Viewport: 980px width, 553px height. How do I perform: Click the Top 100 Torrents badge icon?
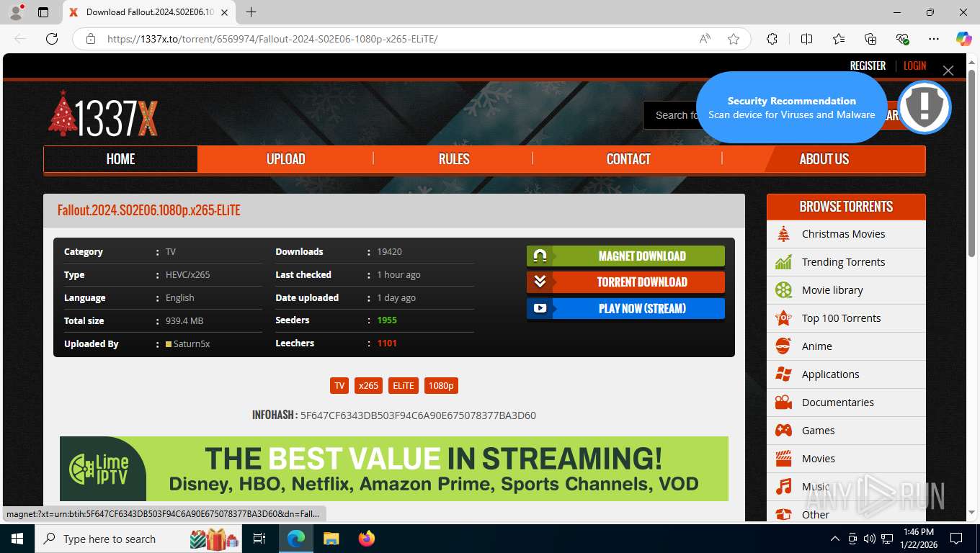click(783, 318)
